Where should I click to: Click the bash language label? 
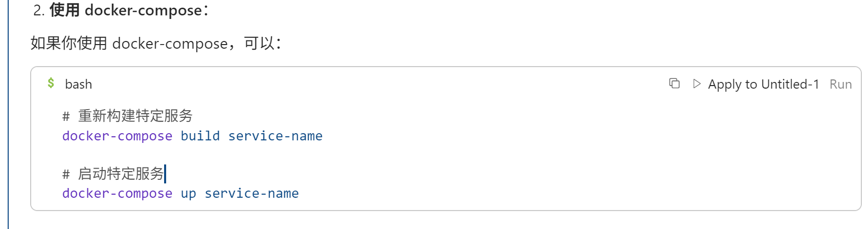[78, 84]
